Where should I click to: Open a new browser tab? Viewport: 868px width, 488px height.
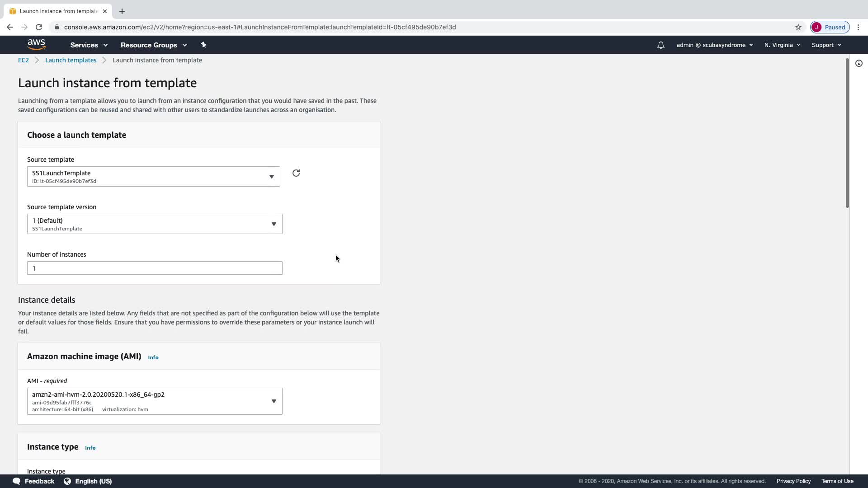click(x=122, y=11)
